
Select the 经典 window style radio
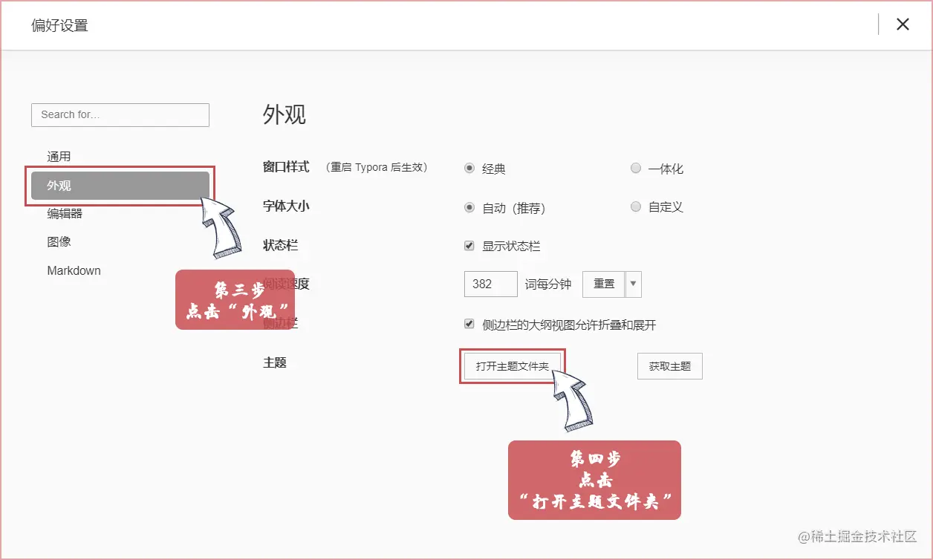469,168
